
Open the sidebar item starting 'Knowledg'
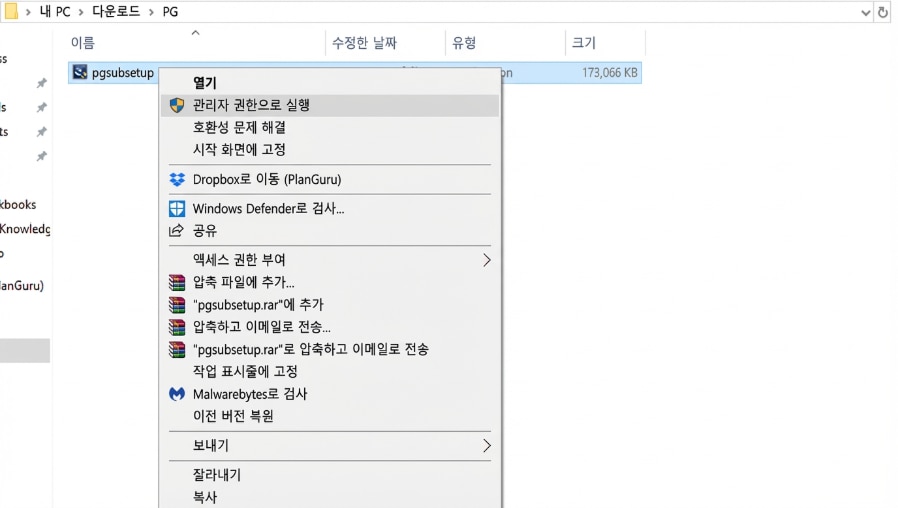(x=25, y=229)
